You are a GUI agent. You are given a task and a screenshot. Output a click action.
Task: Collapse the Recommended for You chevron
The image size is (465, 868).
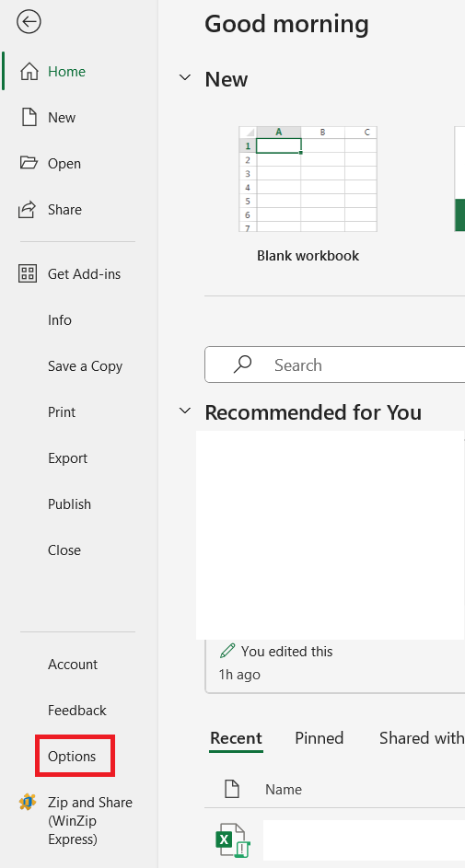(185, 411)
